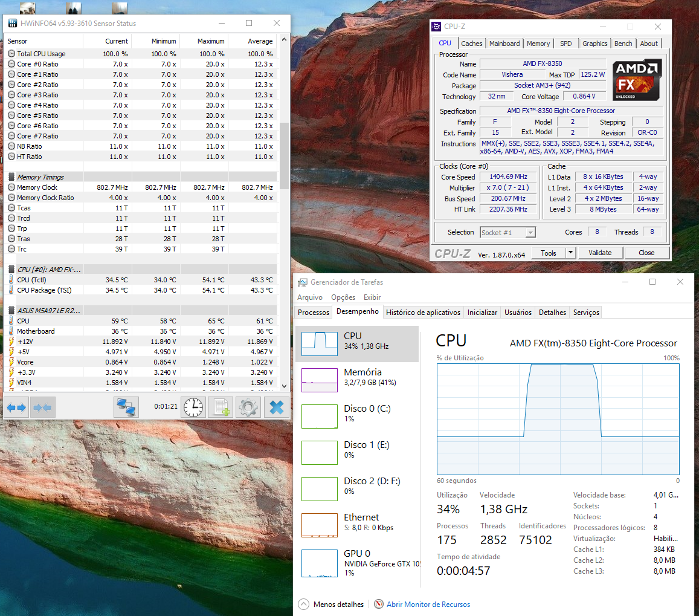Select the Disco 2 (D: F:) performance item
The width and height of the screenshot is (699, 616).
pos(358,489)
